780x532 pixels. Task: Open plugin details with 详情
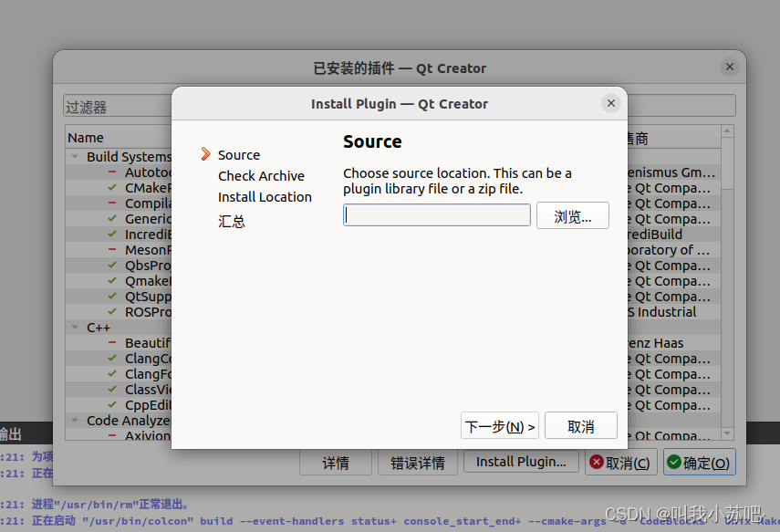(x=335, y=462)
